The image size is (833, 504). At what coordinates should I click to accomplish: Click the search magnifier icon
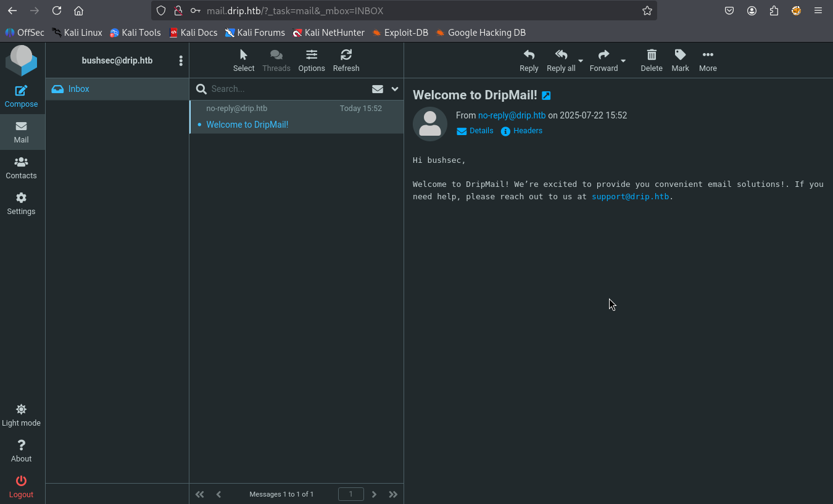201,89
